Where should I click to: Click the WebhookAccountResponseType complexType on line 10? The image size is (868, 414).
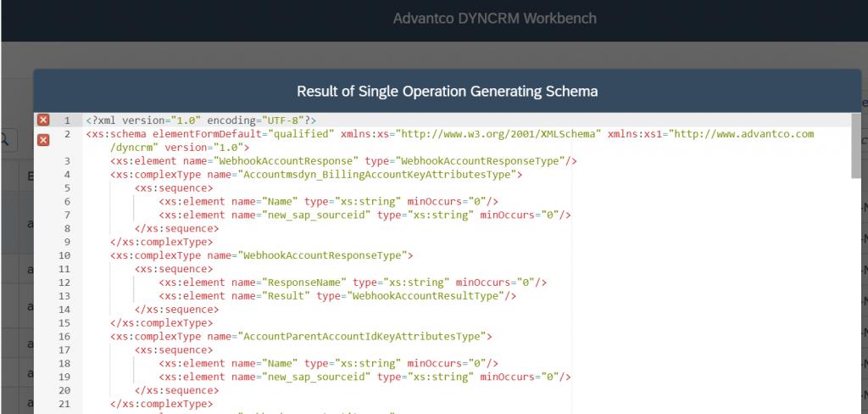(262, 255)
